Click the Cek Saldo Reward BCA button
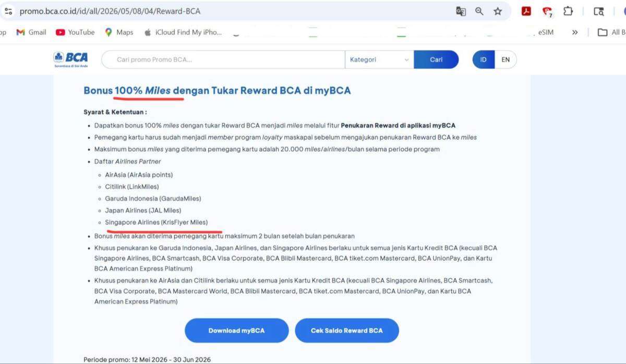Screen dimensions: 626x364 click(347, 331)
